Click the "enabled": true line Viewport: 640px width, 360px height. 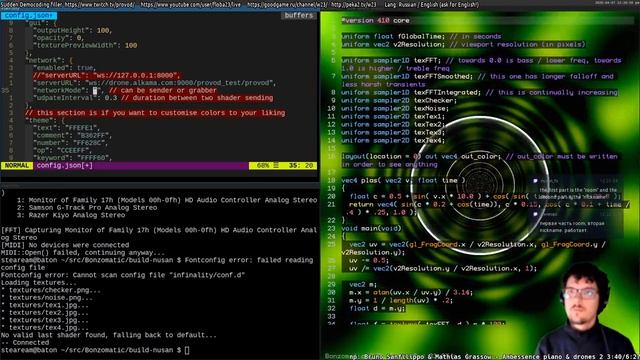click(x=64, y=68)
